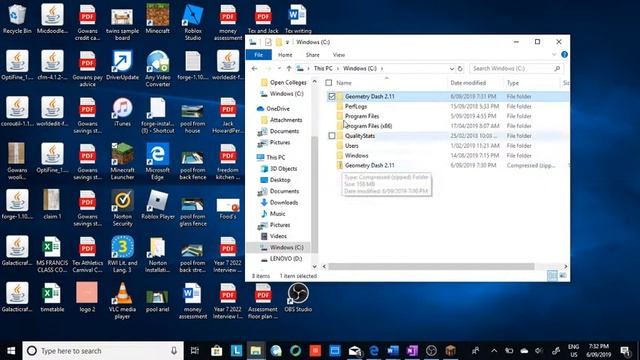Open the File tab in Explorer

pos(258,55)
